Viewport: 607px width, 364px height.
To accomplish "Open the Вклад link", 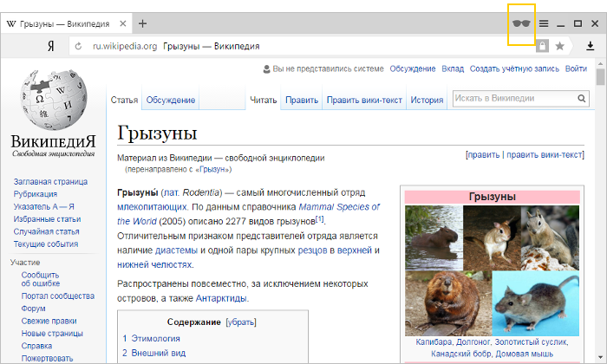I will tap(453, 68).
